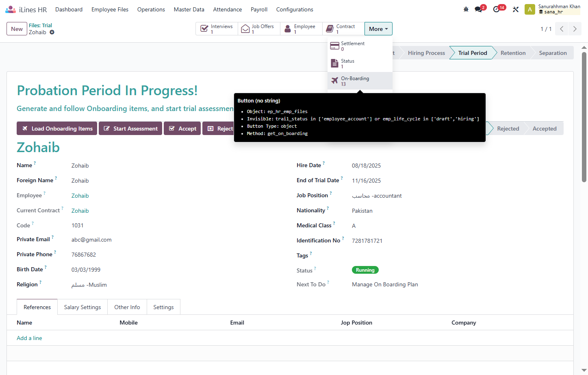
Task: Open the user avatar menu
Action: coord(530,9)
